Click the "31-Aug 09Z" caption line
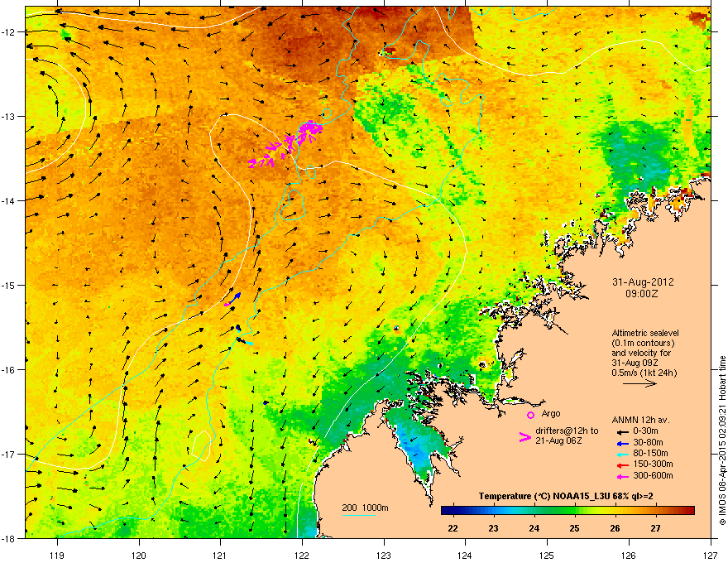The width and height of the screenshot is (728, 563). click(635, 363)
